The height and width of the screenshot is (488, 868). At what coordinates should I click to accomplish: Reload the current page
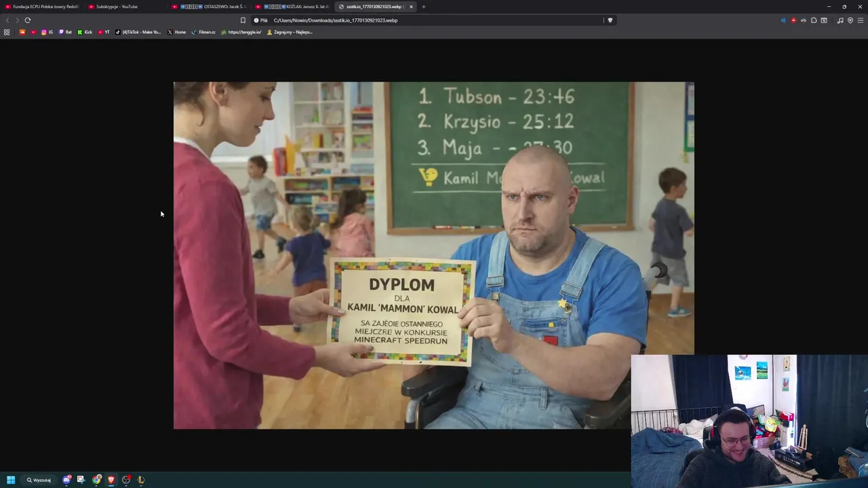pos(28,20)
